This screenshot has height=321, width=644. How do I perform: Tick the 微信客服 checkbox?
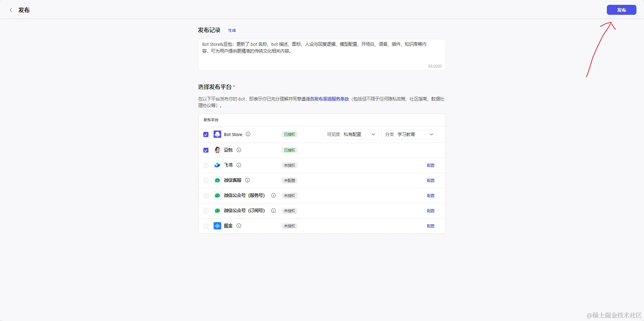pyautogui.click(x=206, y=180)
